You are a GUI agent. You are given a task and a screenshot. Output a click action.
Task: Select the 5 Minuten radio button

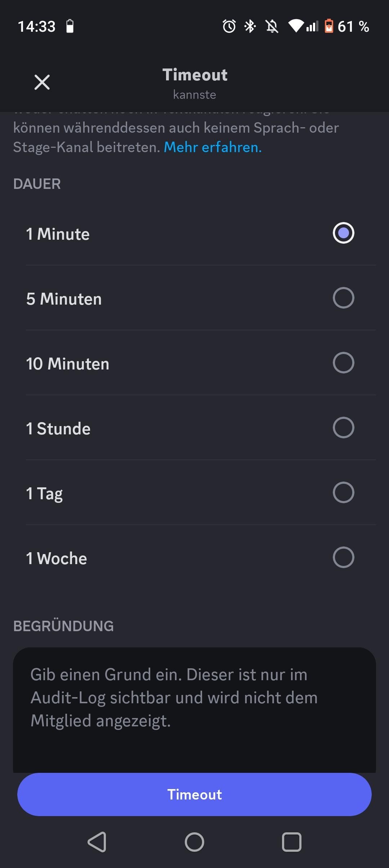click(343, 298)
